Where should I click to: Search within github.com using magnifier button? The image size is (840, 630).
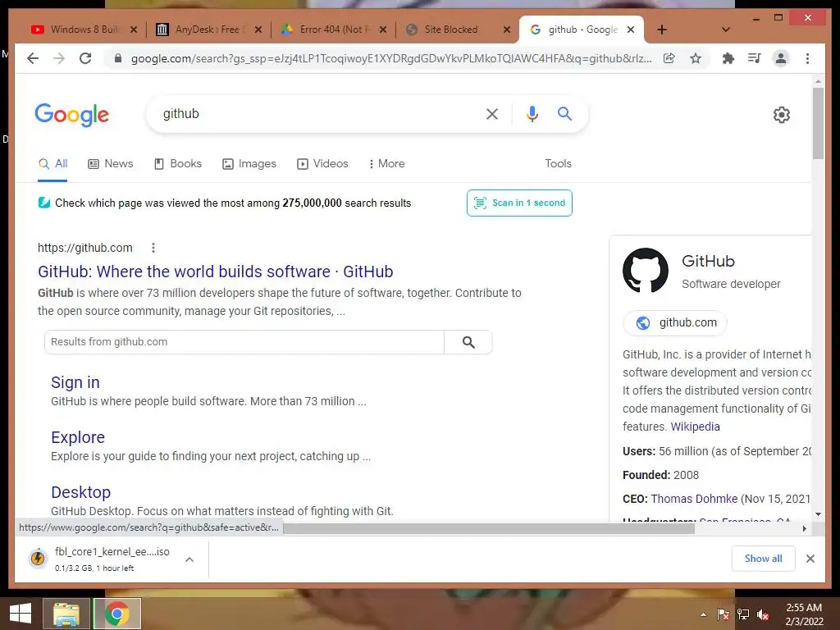(x=468, y=342)
